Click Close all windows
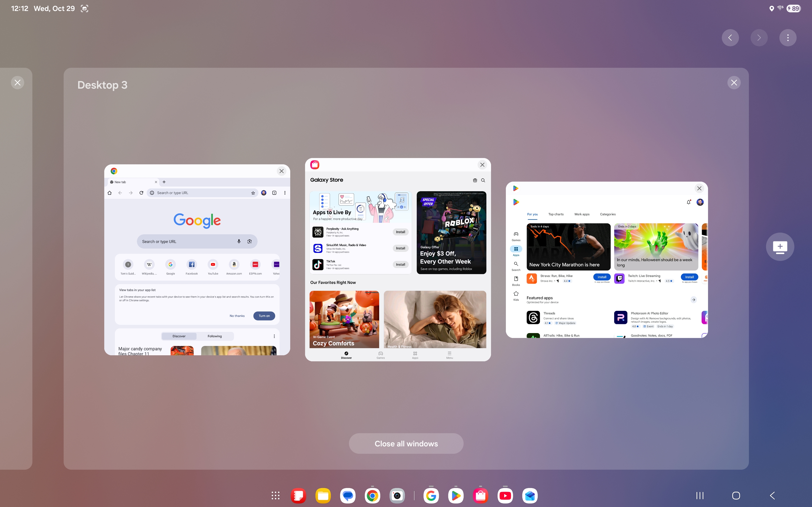 click(x=406, y=443)
